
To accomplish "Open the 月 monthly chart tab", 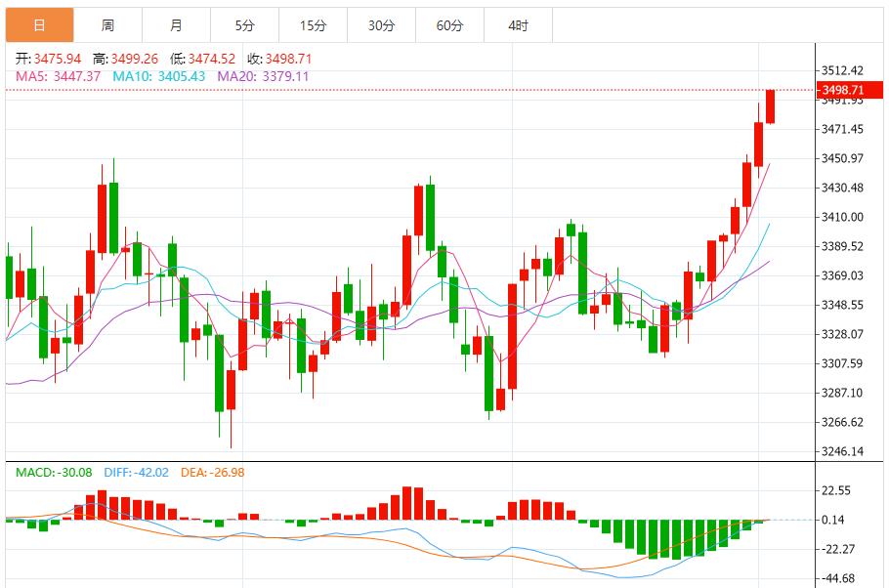I will coord(176,25).
